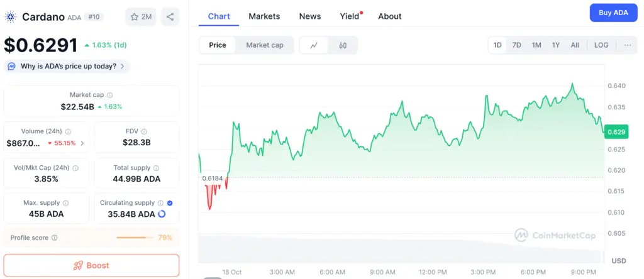Screen dimensions: 644x279
Task: Click the Circulating supply verified badge
Action: 170,203
